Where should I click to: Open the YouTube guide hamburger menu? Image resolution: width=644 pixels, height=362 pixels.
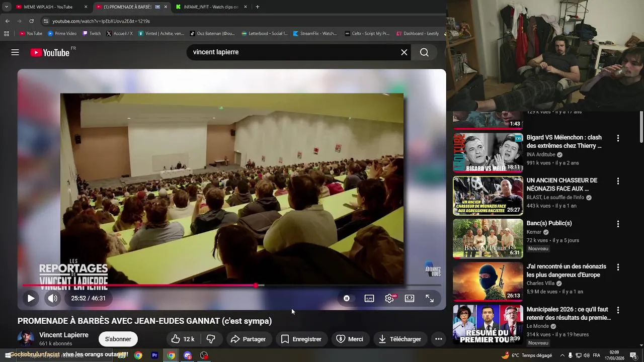click(x=15, y=52)
